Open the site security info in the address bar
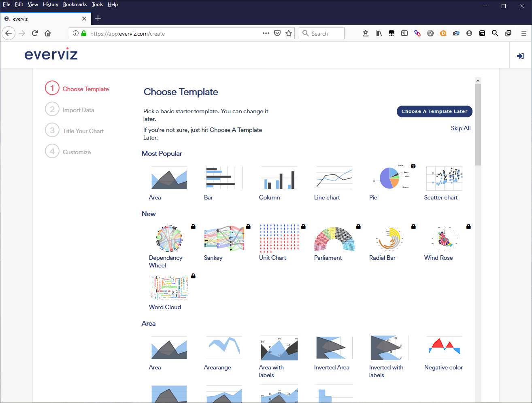The height and width of the screenshot is (403, 532). (83, 33)
